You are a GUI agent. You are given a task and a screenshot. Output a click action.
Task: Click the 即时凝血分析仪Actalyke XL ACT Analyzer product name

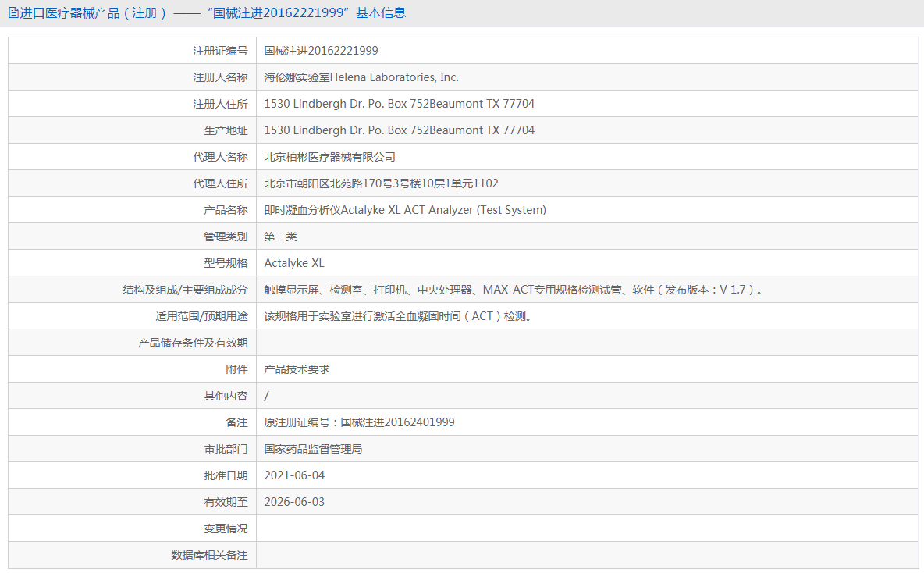[406, 211]
